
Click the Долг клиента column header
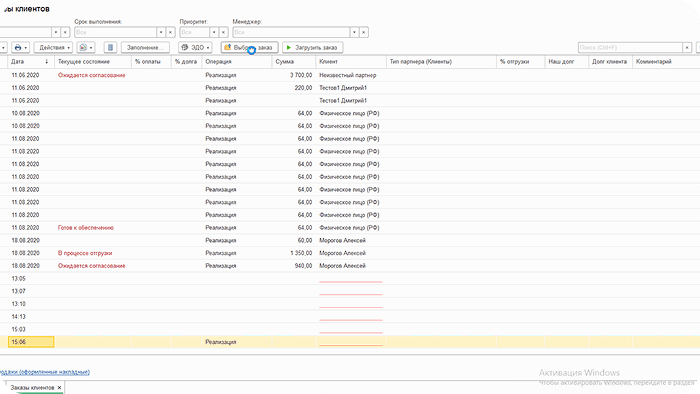[x=610, y=62]
